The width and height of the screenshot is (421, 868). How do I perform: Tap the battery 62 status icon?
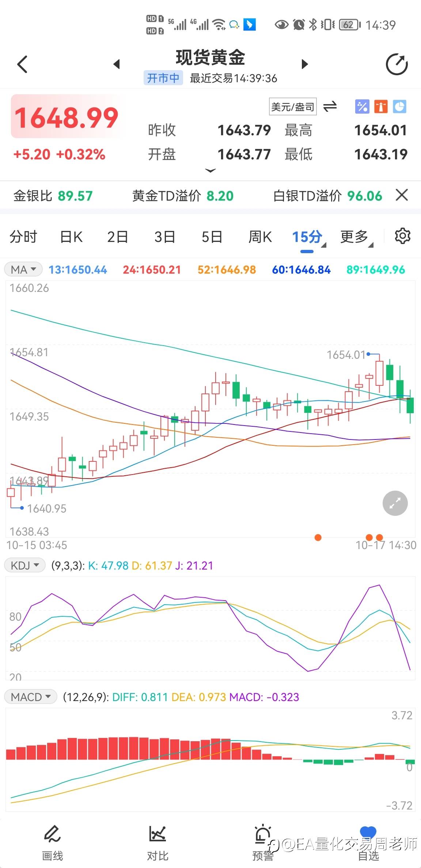(350, 24)
